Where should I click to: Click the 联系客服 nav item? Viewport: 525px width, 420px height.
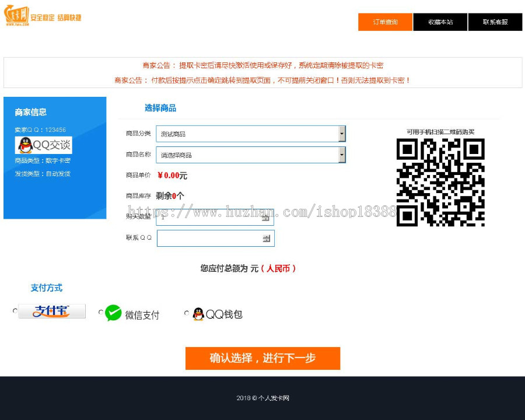[x=495, y=22]
